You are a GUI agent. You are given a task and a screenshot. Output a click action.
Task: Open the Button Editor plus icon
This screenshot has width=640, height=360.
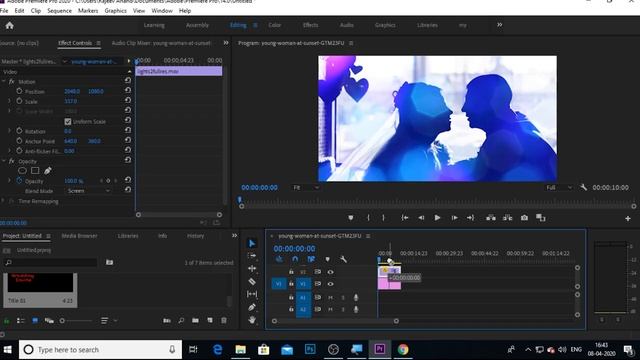pos(628,219)
